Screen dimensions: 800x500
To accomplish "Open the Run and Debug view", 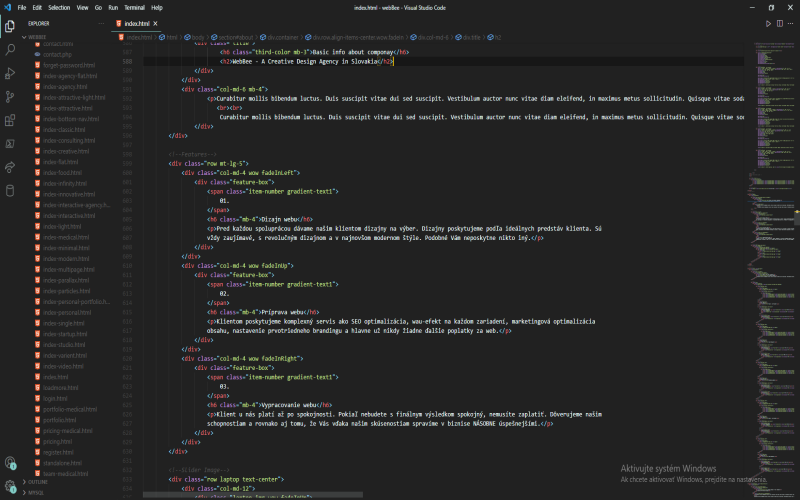I will coord(10,73).
